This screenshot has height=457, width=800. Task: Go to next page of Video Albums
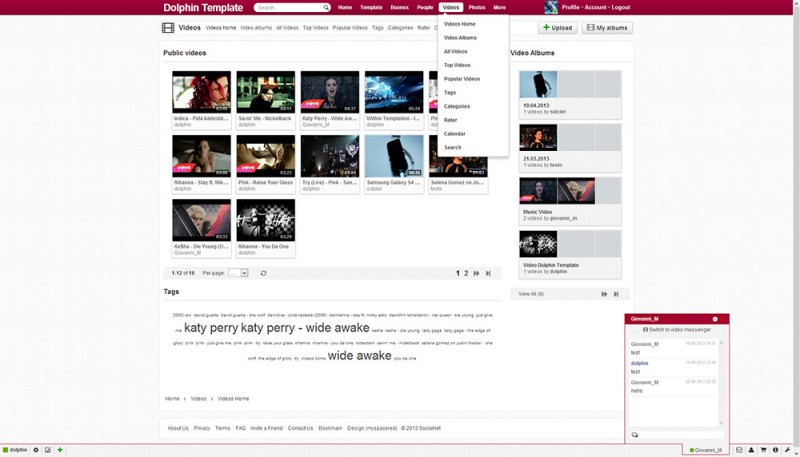[x=604, y=294]
